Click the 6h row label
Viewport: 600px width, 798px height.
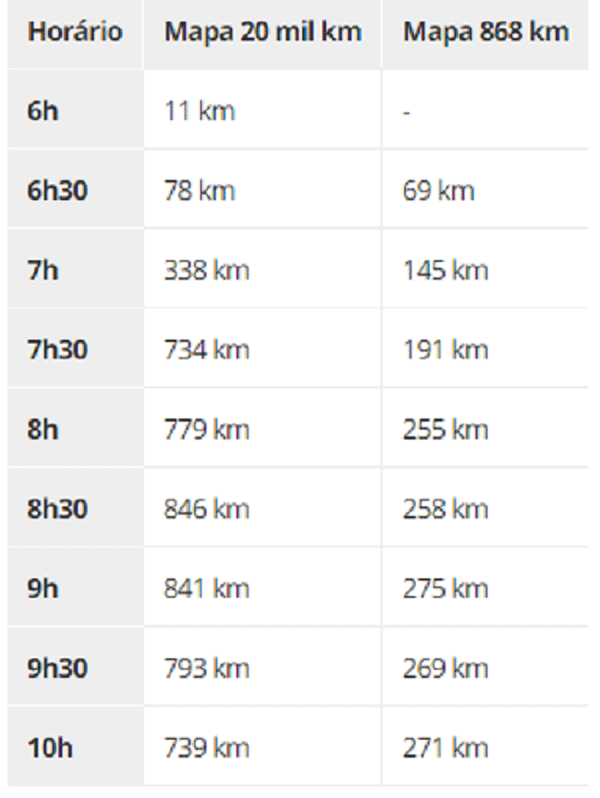[x=43, y=111]
